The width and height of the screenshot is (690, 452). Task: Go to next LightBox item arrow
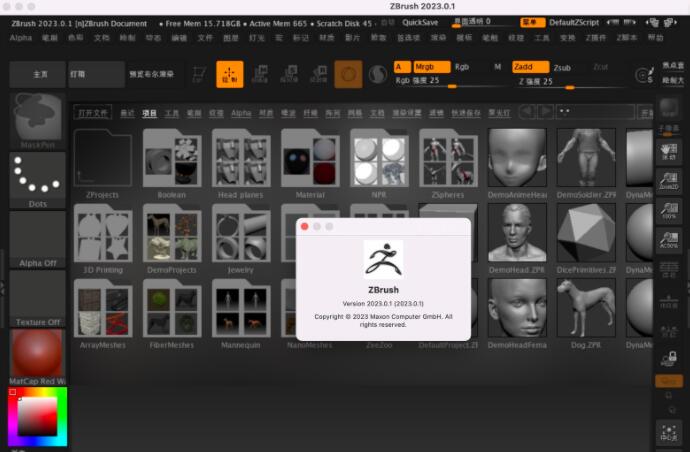(x=546, y=112)
